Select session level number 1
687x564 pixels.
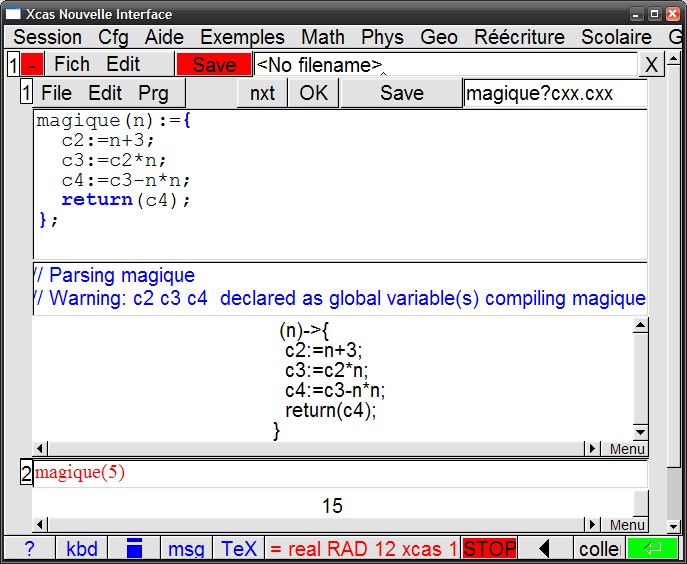(13, 65)
